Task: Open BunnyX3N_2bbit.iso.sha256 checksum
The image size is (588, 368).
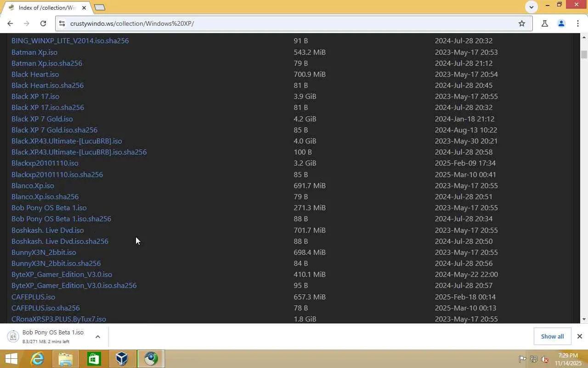Action: 56,263
